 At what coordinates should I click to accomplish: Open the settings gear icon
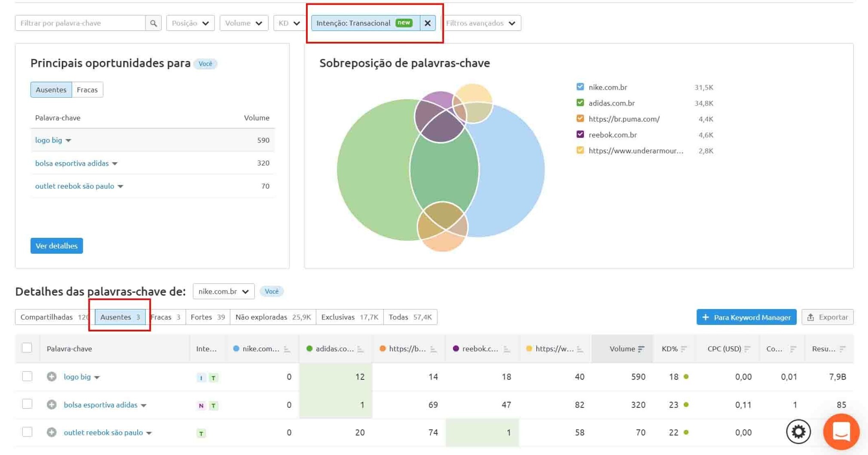[798, 431]
